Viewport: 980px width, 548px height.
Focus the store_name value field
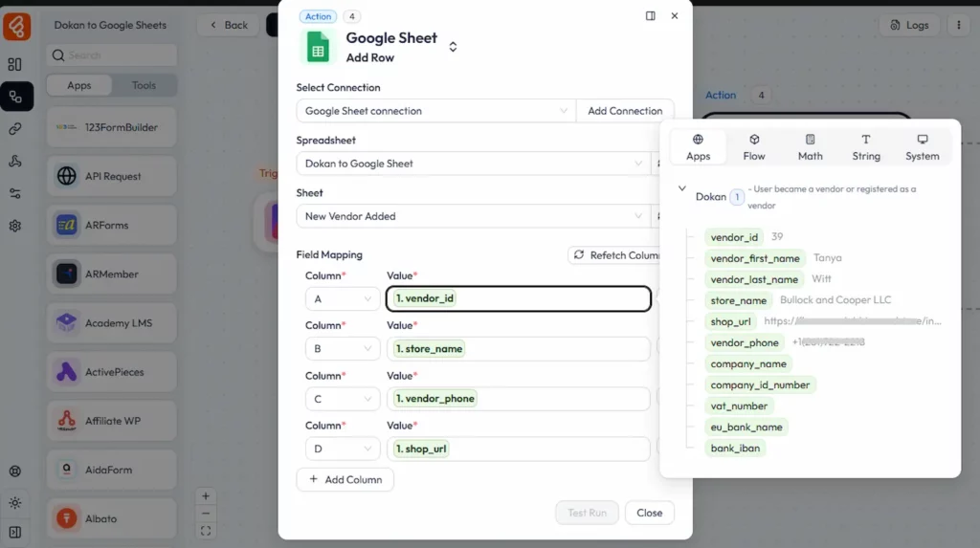(519, 349)
